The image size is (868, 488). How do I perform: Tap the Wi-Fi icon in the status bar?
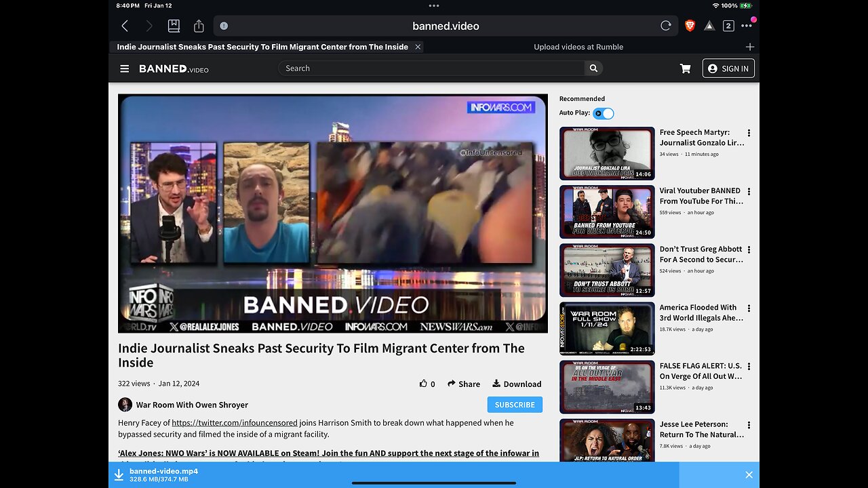point(715,5)
